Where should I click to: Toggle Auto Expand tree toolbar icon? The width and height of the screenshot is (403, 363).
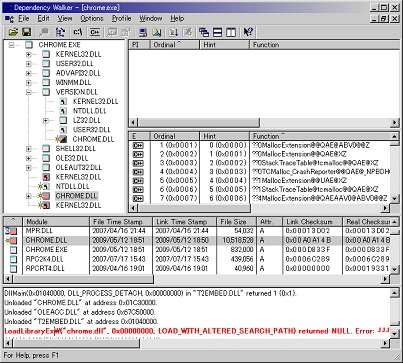point(60,32)
